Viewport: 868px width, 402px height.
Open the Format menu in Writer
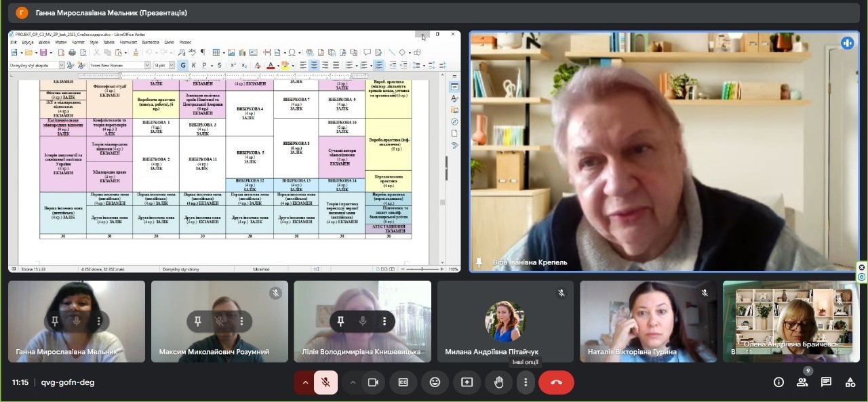(x=79, y=42)
